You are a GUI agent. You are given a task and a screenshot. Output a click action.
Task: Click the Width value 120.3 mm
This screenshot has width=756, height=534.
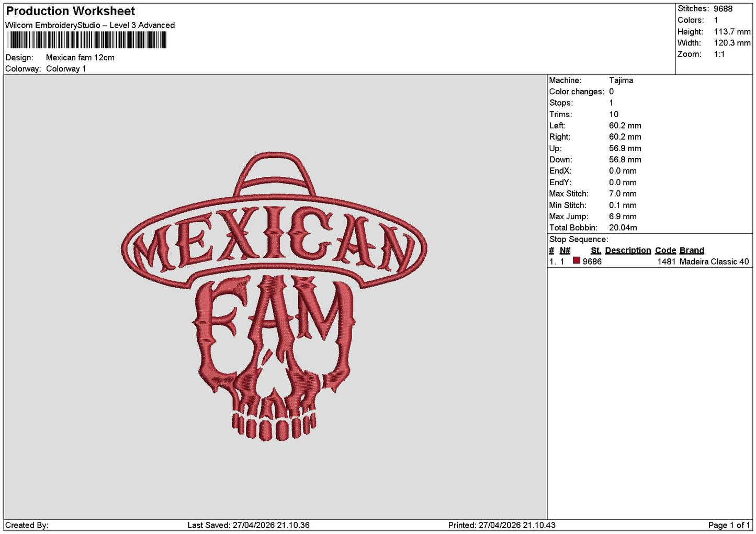(x=732, y=43)
